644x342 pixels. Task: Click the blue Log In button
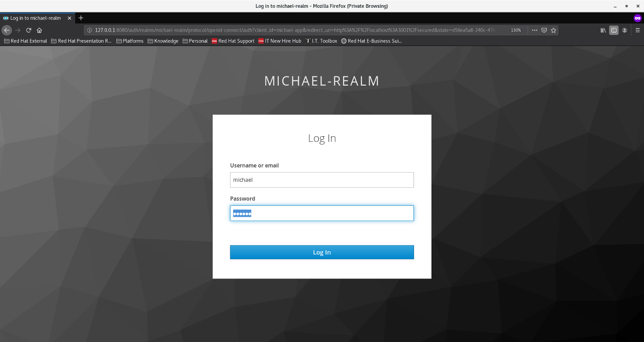pyautogui.click(x=322, y=252)
